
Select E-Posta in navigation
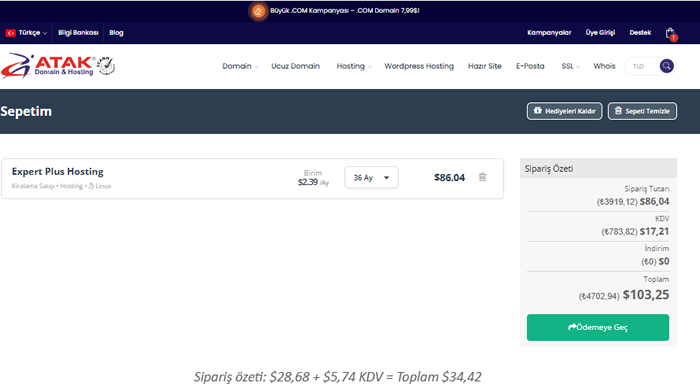(x=530, y=66)
